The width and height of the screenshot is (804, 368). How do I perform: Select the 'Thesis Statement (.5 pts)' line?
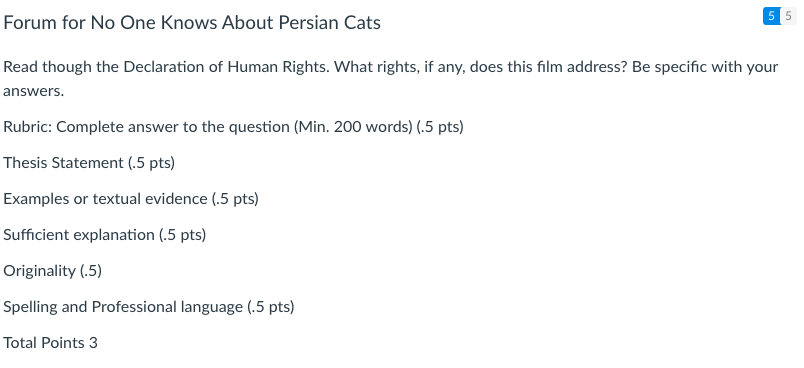click(89, 162)
